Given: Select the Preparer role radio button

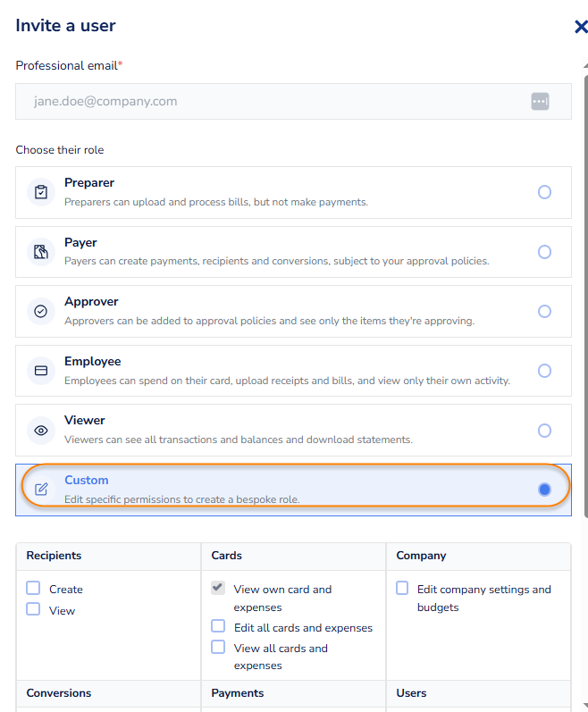Looking at the screenshot, I should coord(544,192).
